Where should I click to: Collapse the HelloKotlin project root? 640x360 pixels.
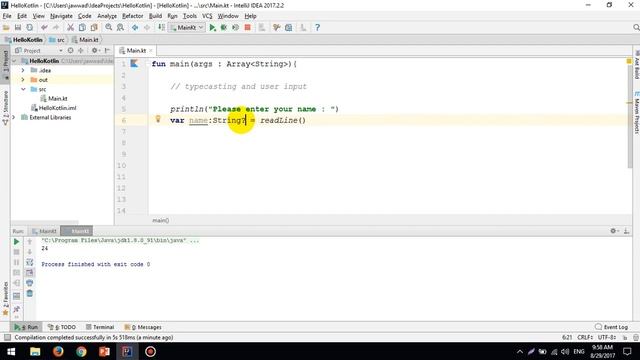tap(14, 61)
